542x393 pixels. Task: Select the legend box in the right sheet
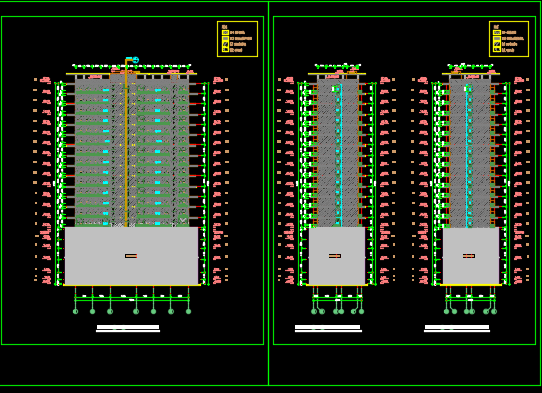pyautogui.click(x=509, y=39)
